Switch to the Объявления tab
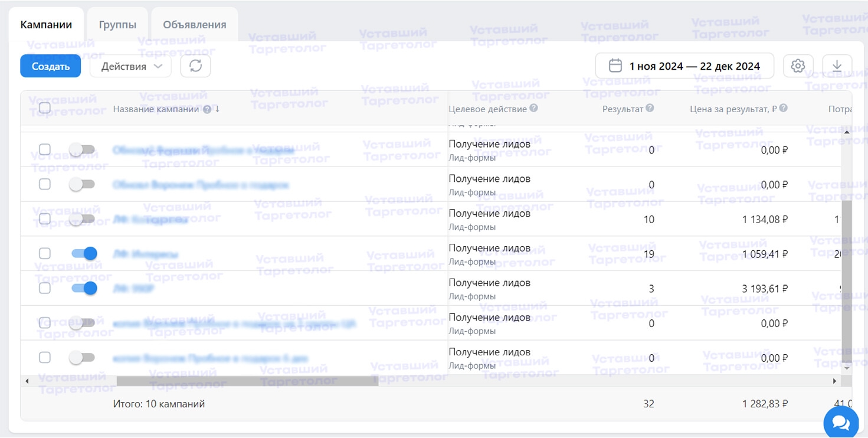 [x=195, y=25]
